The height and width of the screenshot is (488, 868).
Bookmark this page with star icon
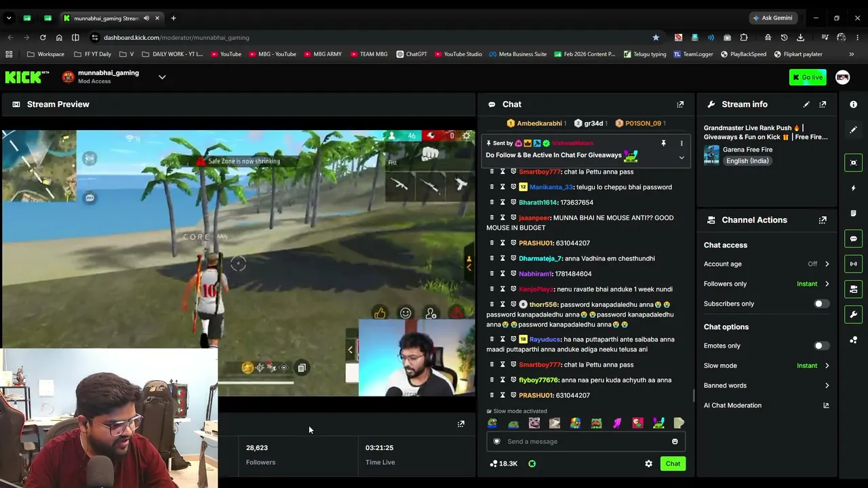tap(656, 38)
